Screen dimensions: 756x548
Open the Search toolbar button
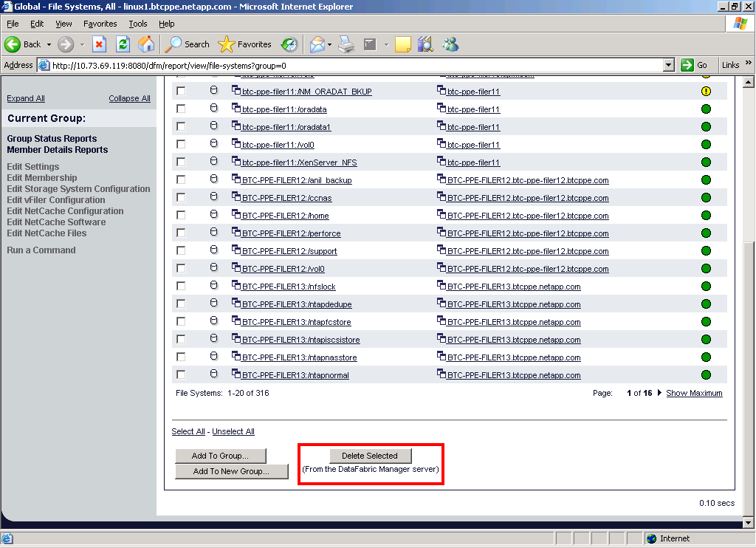tap(187, 44)
